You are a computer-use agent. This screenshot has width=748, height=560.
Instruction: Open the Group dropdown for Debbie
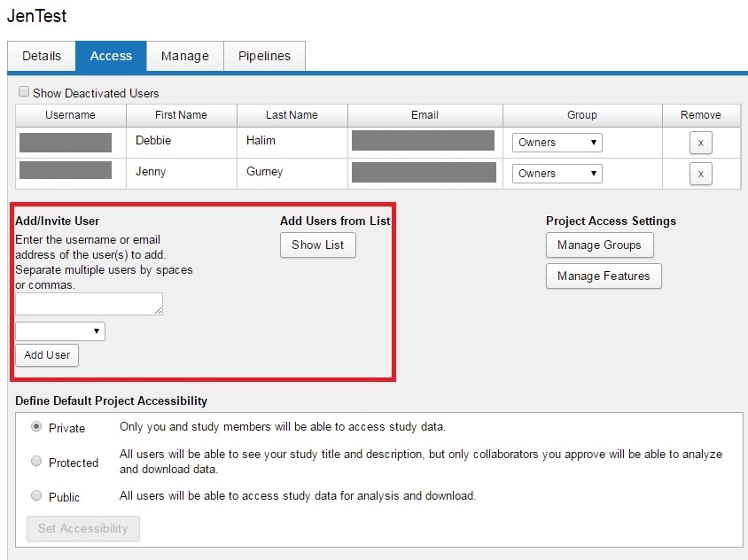click(x=557, y=143)
